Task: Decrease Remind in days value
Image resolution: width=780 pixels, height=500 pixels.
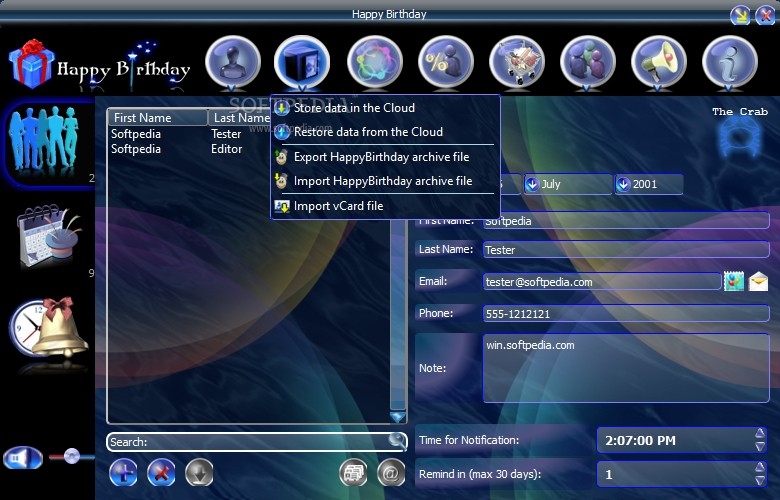Action: [x=760, y=481]
